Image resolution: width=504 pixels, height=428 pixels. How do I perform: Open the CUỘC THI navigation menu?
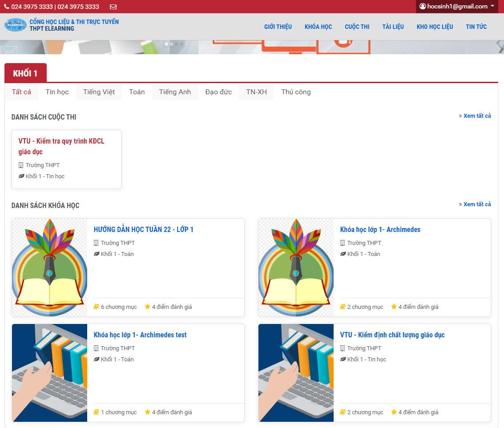click(357, 27)
